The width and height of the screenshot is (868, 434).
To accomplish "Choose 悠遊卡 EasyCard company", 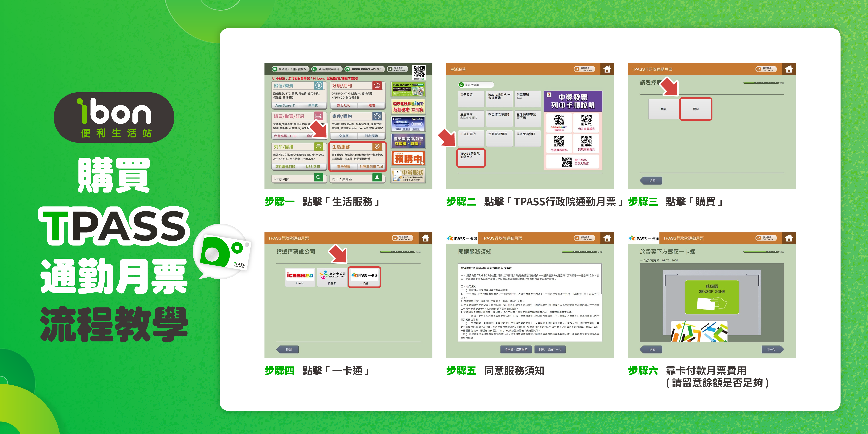I will [x=332, y=277].
